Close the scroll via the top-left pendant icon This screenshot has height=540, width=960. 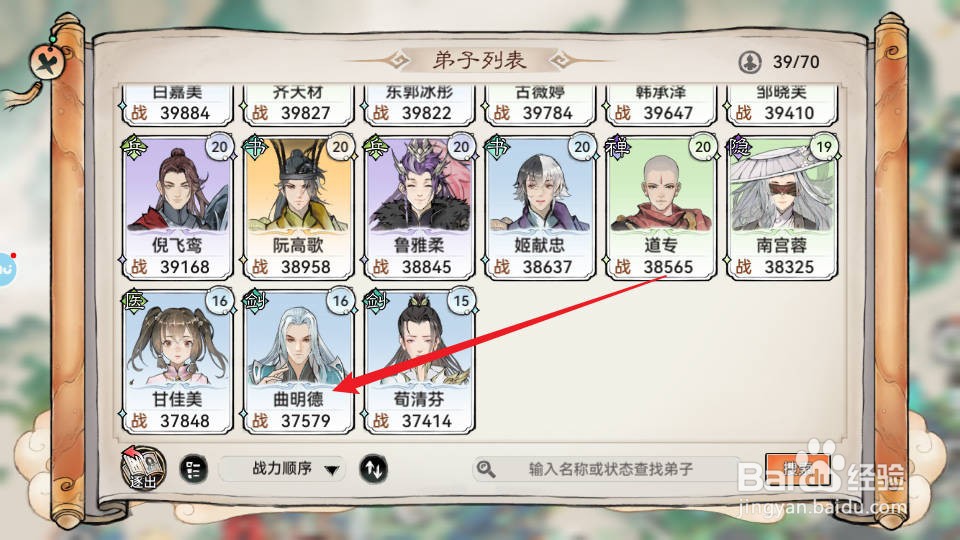(47, 61)
